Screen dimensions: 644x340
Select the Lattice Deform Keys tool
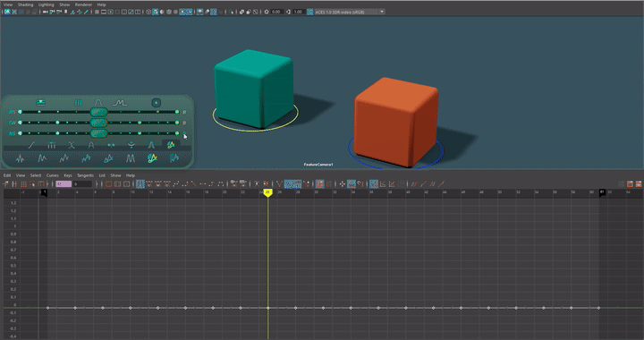pyautogui.click(x=23, y=184)
